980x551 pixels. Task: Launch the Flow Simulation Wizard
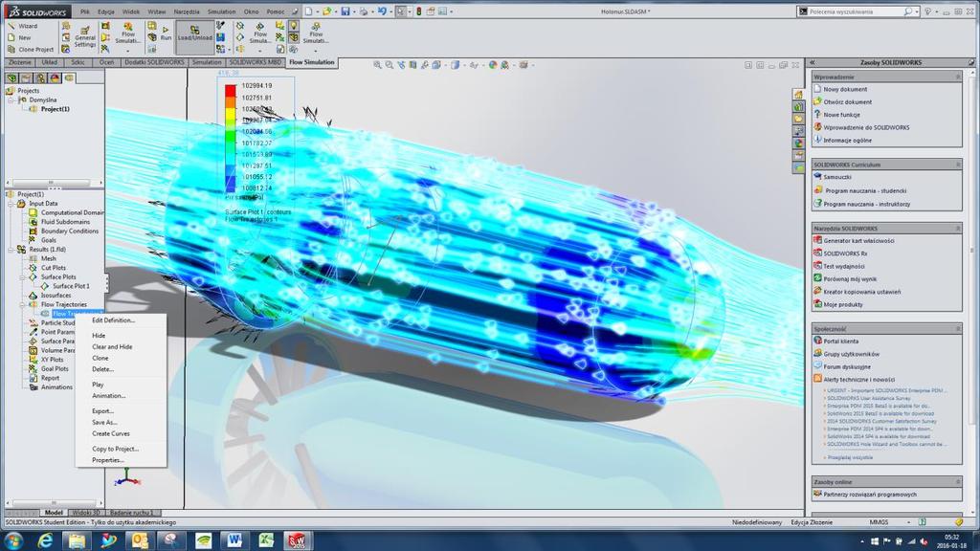[23, 26]
